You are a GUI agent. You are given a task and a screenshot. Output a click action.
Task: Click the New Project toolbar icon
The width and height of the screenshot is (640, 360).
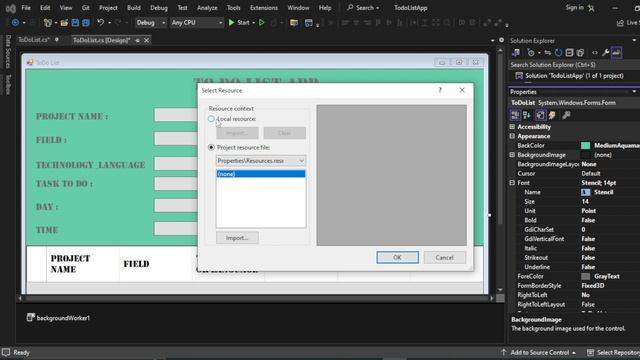pos(48,23)
